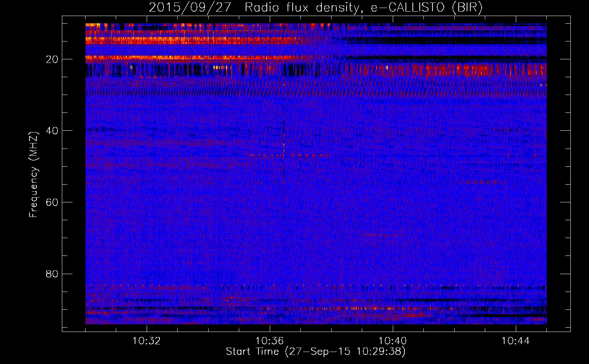Click the 'Frequency (MHZ)' axis label

point(33,175)
